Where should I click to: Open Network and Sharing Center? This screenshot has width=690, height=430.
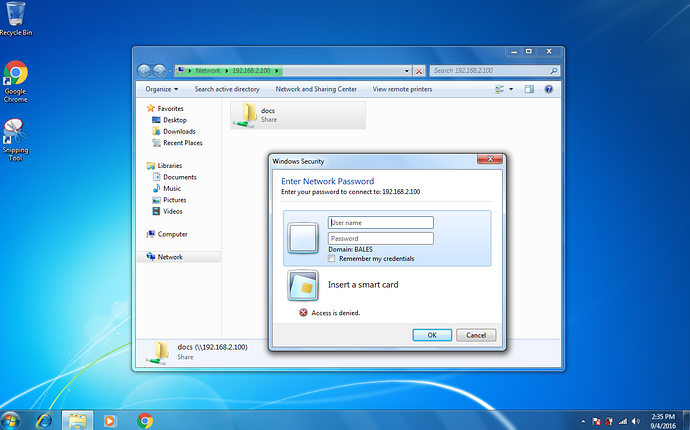click(316, 89)
